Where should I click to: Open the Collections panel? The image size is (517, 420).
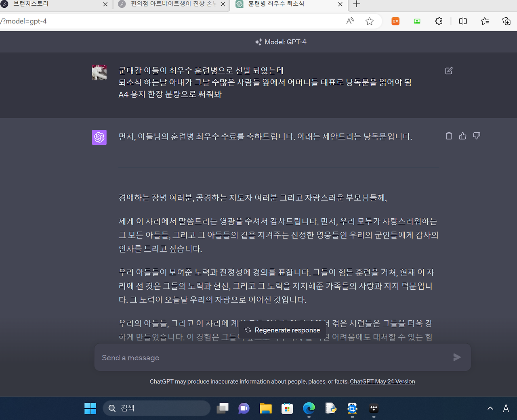[506, 21]
